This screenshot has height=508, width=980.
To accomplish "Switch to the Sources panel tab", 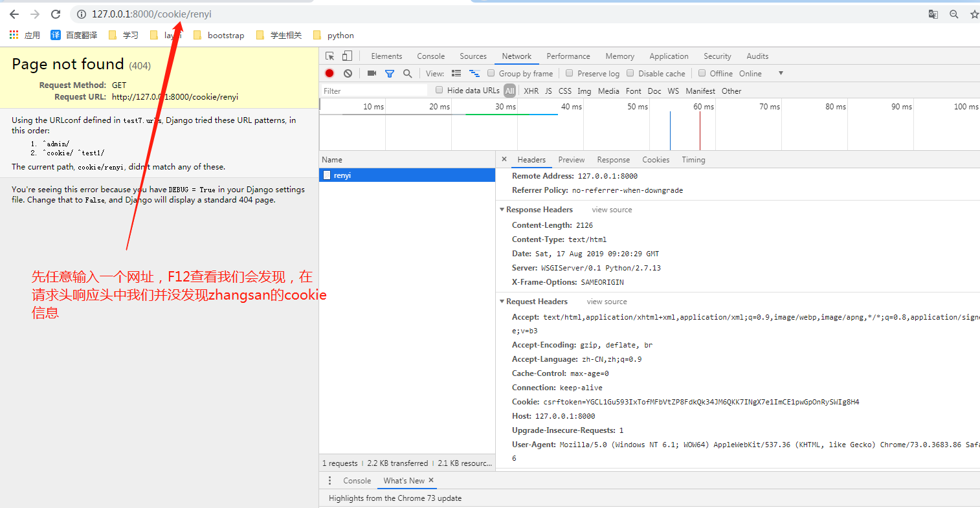I will pos(473,56).
